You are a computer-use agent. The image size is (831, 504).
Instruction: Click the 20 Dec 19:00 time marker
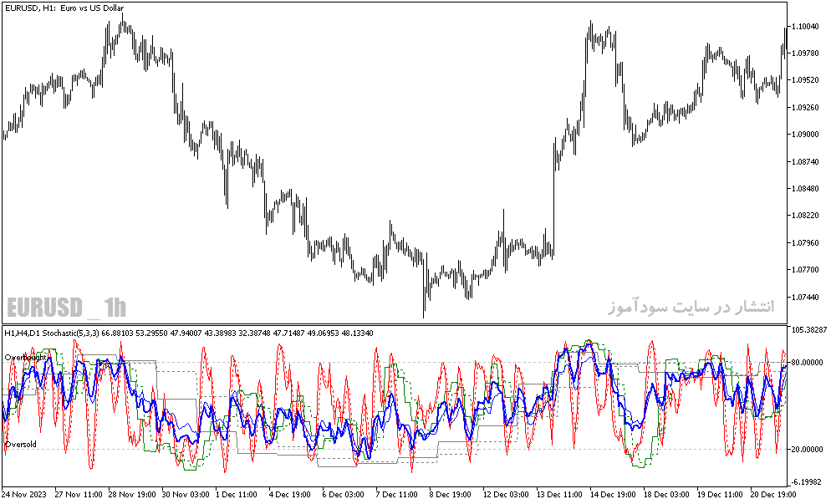click(773, 495)
